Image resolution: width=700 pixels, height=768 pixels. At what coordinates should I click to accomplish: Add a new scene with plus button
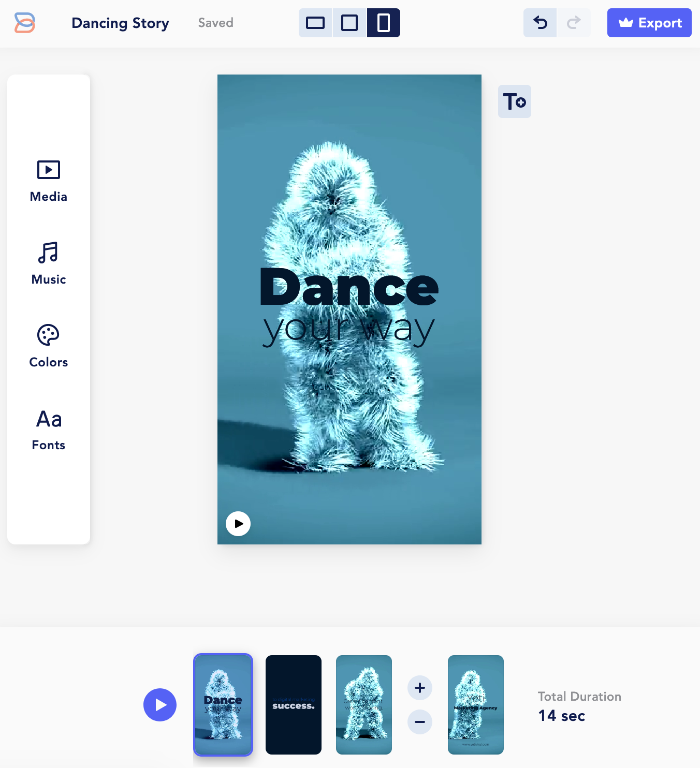(420, 688)
